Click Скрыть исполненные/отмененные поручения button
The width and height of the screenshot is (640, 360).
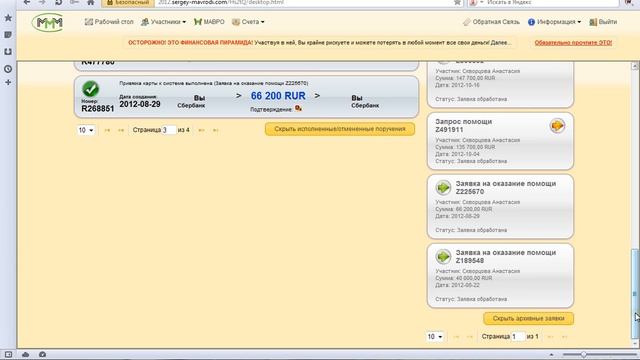click(x=340, y=129)
